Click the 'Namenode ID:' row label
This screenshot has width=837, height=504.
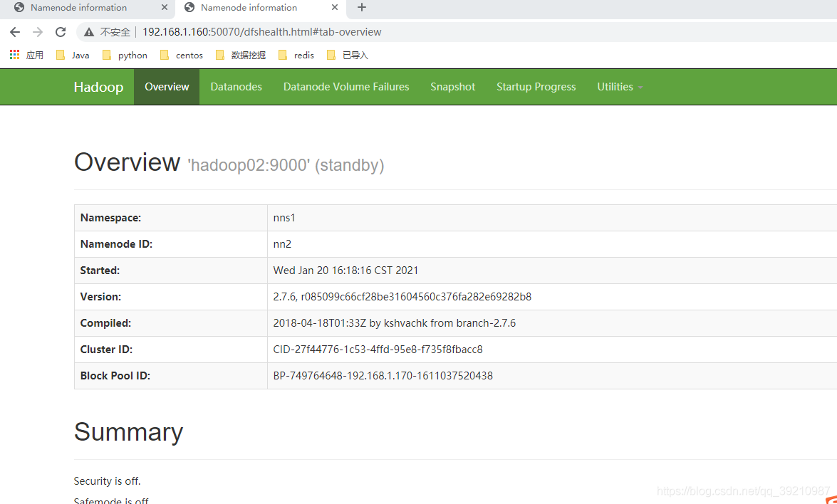coord(116,244)
